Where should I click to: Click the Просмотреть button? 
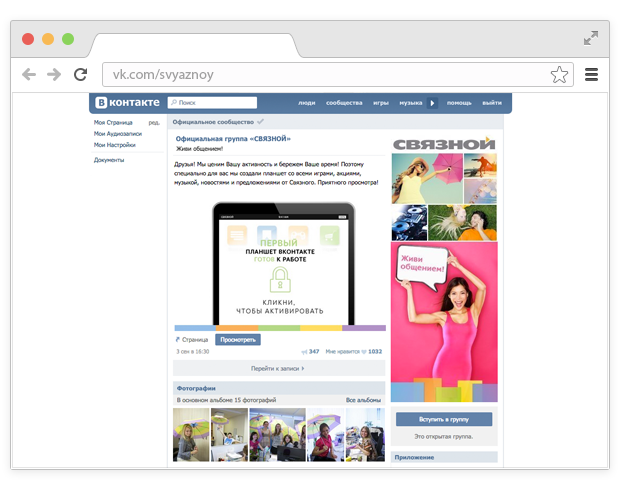tap(238, 340)
